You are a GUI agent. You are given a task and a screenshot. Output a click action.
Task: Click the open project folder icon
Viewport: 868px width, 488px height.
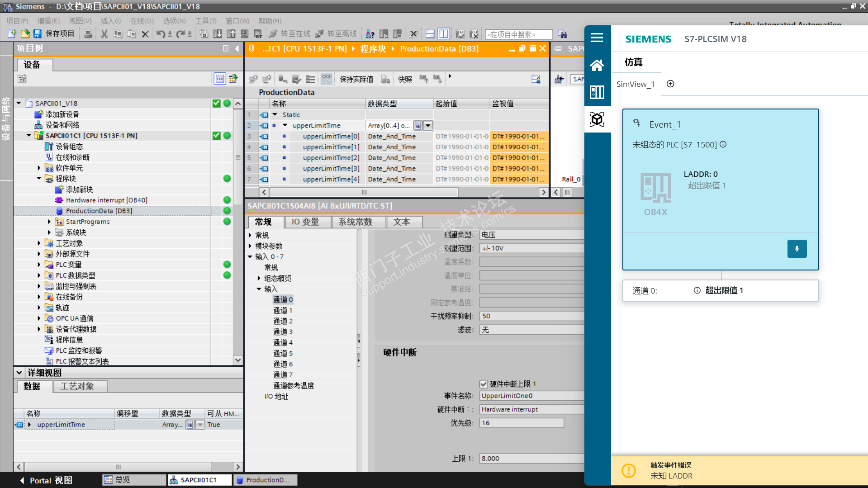coord(25,34)
